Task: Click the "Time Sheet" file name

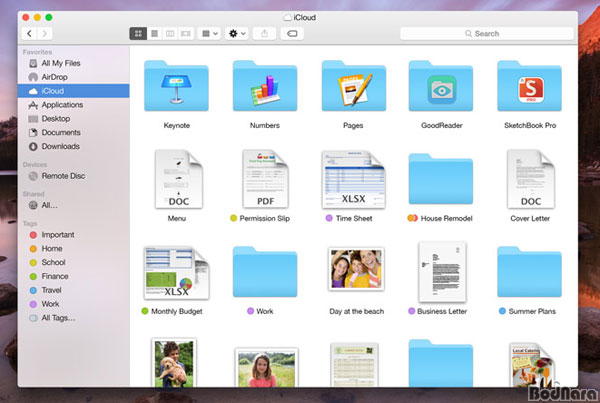Action: coord(354,219)
